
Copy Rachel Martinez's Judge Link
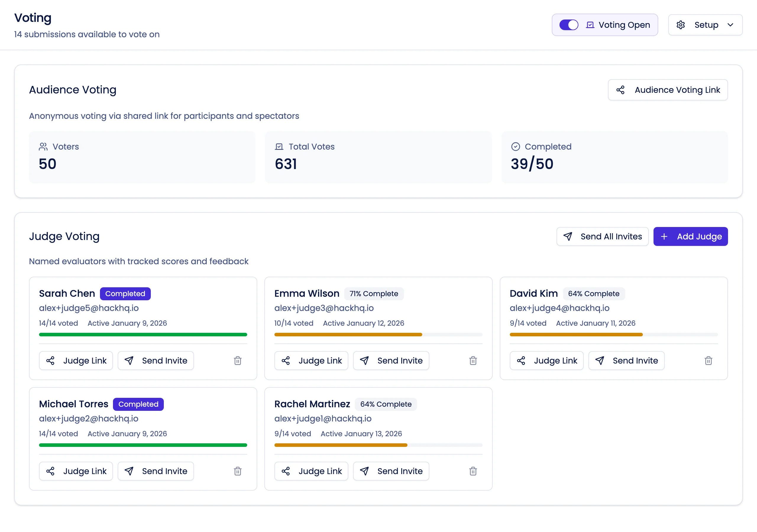pyautogui.click(x=311, y=471)
